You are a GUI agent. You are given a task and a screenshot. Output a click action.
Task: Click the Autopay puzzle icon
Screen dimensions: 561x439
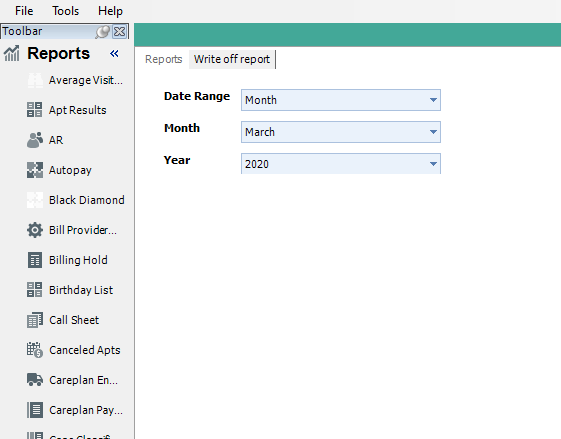pyautogui.click(x=35, y=170)
